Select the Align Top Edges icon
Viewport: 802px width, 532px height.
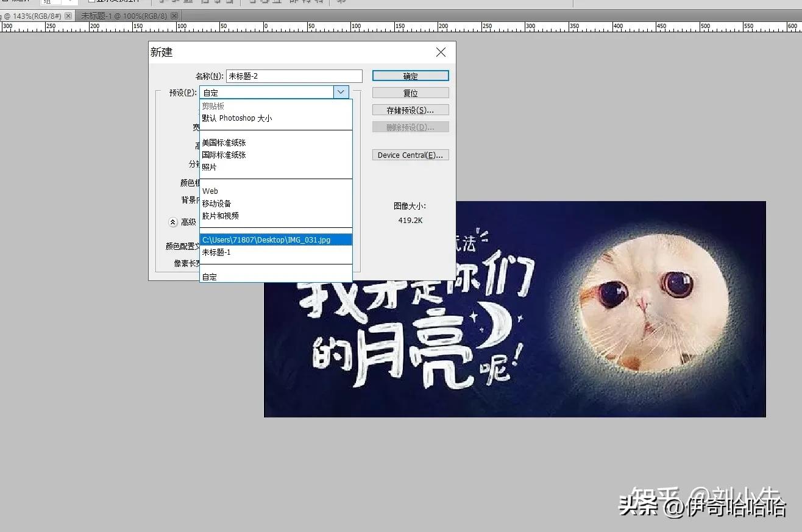[x=162, y=2]
